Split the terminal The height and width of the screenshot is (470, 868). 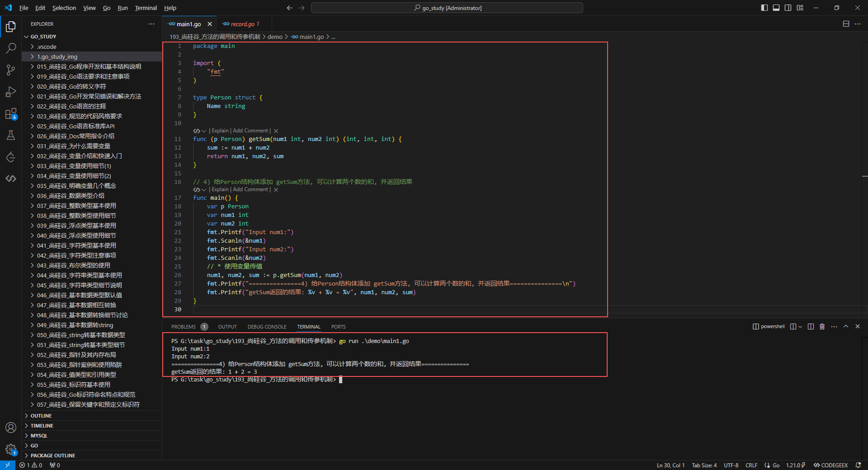click(x=811, y=326)
